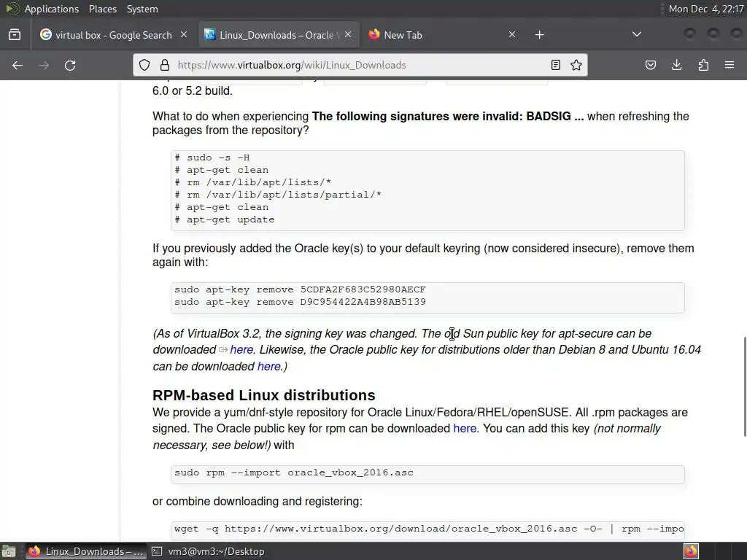This screenshot has height=560, width=747.
Task: Go back to the previous page
Action: [x=18, y=65]
